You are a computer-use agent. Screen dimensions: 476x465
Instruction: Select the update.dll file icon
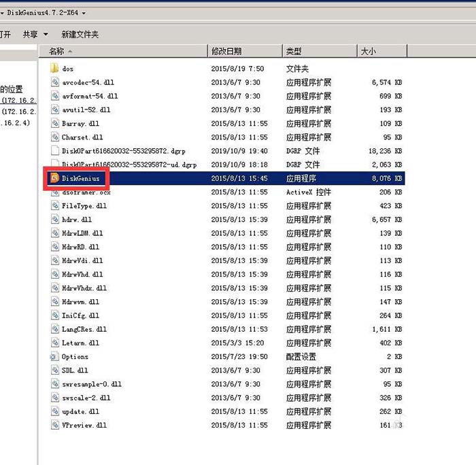[x=54, y=411]
